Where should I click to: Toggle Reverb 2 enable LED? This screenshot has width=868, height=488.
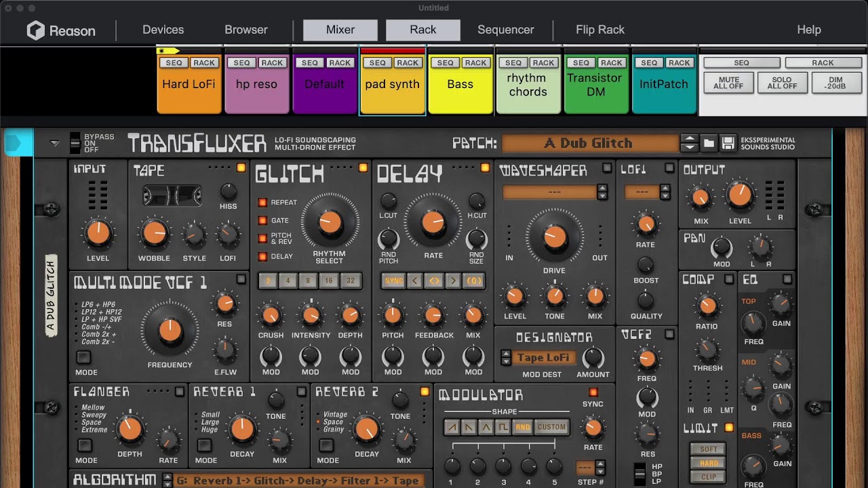pos(425,391)
